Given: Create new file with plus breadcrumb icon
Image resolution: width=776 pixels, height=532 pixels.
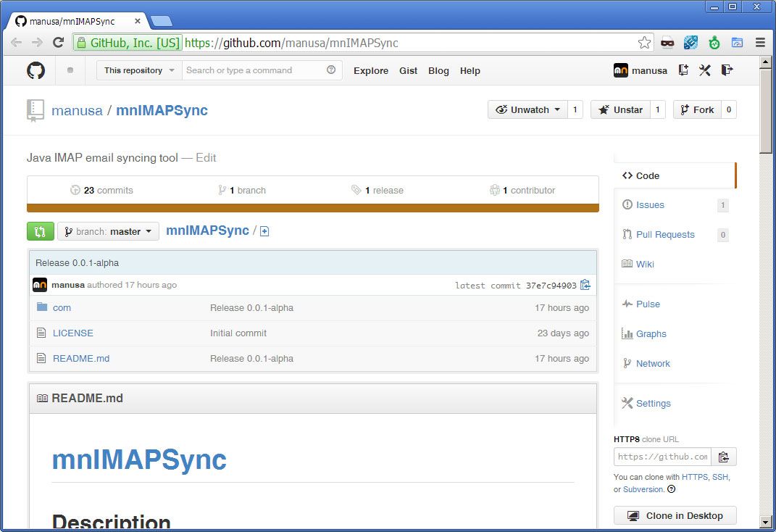Looking at the screenshot, I should point(264,230).
